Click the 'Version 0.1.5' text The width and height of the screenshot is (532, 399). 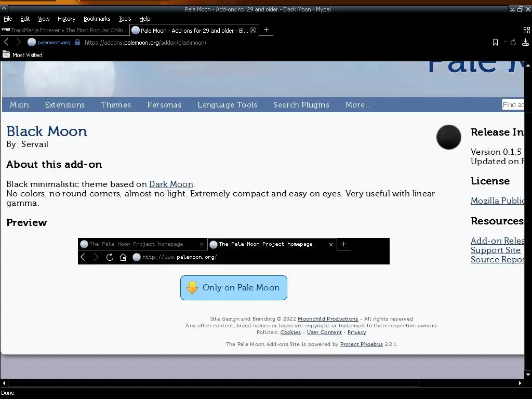(496, 152)
